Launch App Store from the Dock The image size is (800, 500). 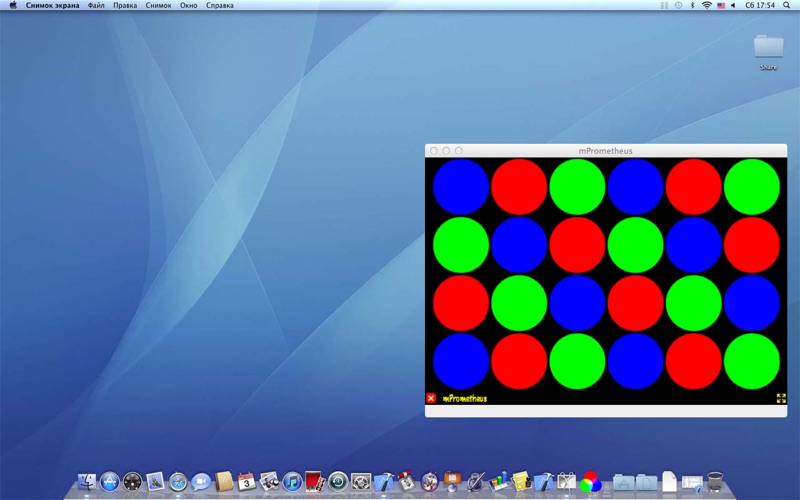click(110, 481)
